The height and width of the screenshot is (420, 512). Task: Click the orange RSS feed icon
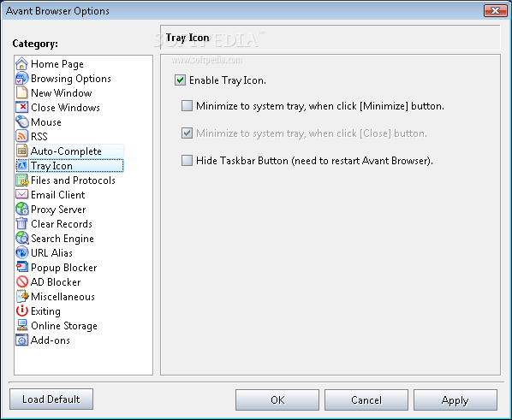pos(21,136)
